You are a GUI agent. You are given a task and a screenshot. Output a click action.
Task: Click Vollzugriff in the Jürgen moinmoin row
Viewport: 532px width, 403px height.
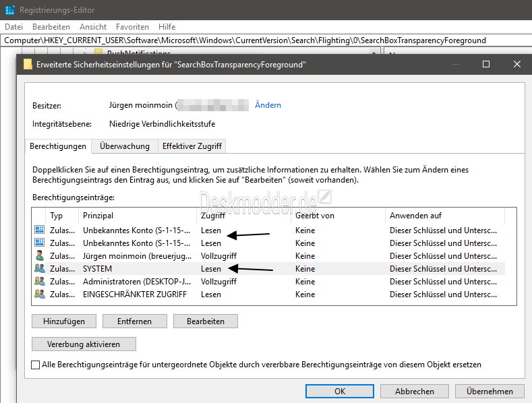click(218, 256)
